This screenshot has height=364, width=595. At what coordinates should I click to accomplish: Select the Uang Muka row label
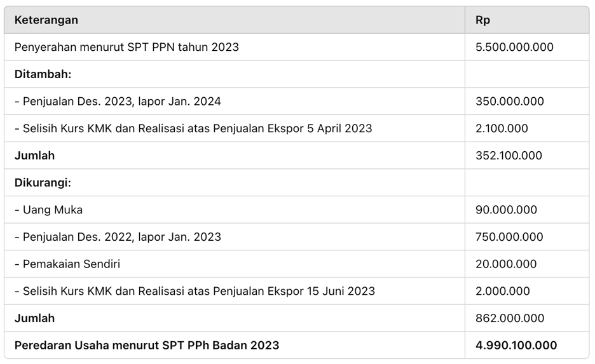(48, 210)
